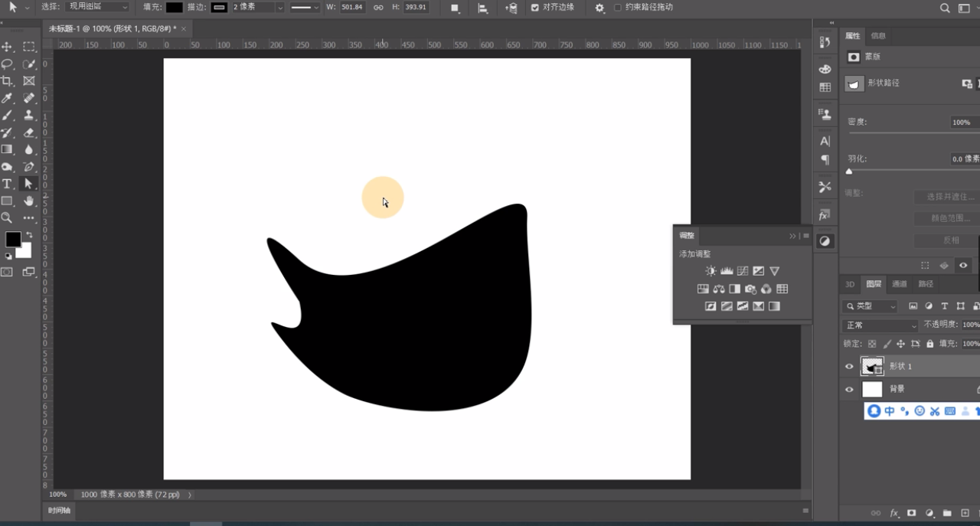Viewport: 980px width, 526px height.
Task: Click the Curves adjustment icon
Action: point(743,271)
